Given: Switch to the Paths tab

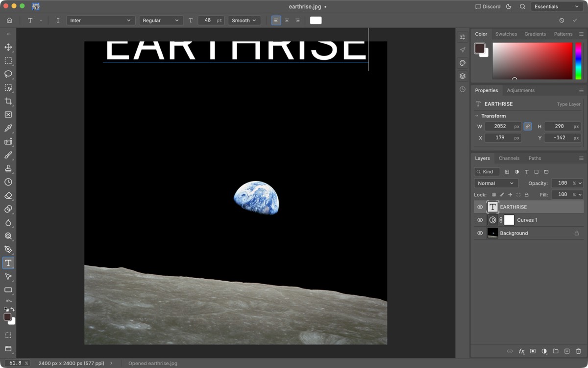Looking at the screenshot, I should click(535, 158).
